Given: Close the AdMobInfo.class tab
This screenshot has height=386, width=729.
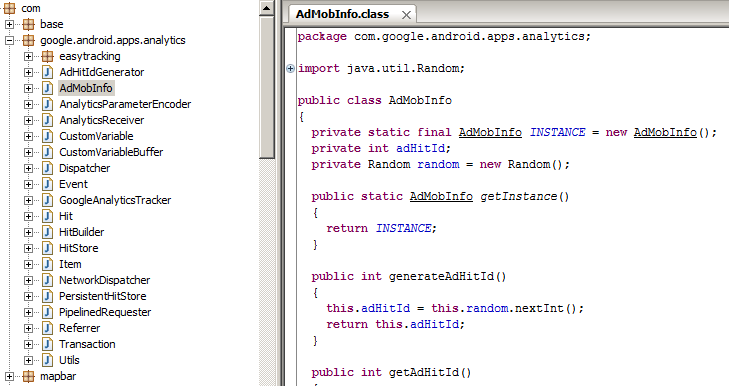Looking at the screenshot, I should click(x=406, y=15).
